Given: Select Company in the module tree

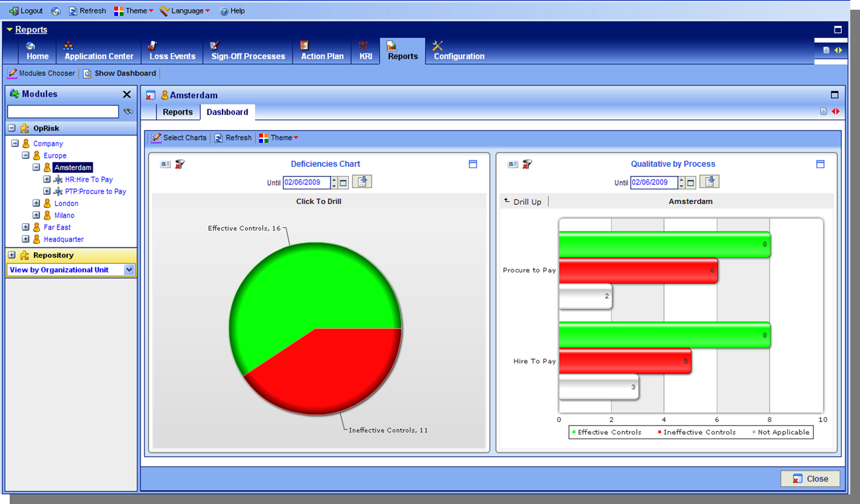Looking at the screenshot, I should [48, 144].
